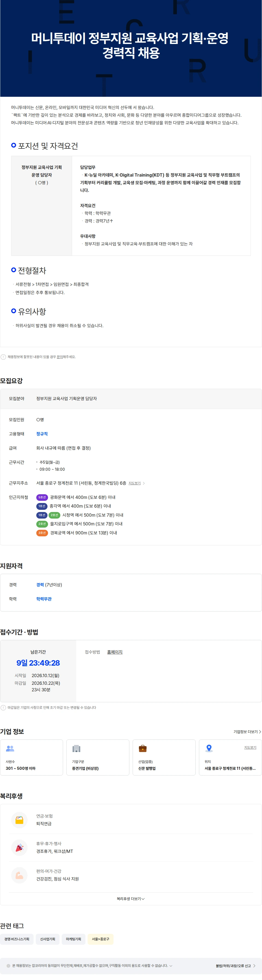Click the 2호선 badge for 을지로입구역

click(x=42, y=524)
